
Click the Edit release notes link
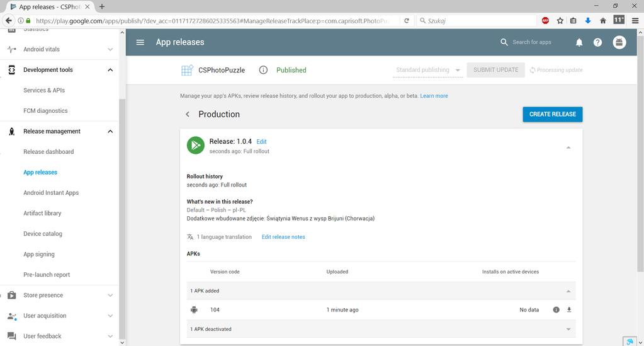[283, 237]
